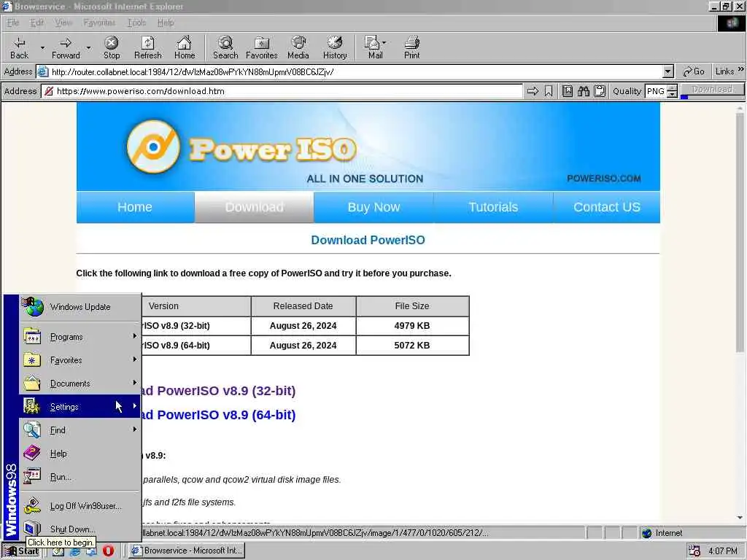
Task: Open the Contact US tab
Action: pyautogui.click(x=606, y=207)
